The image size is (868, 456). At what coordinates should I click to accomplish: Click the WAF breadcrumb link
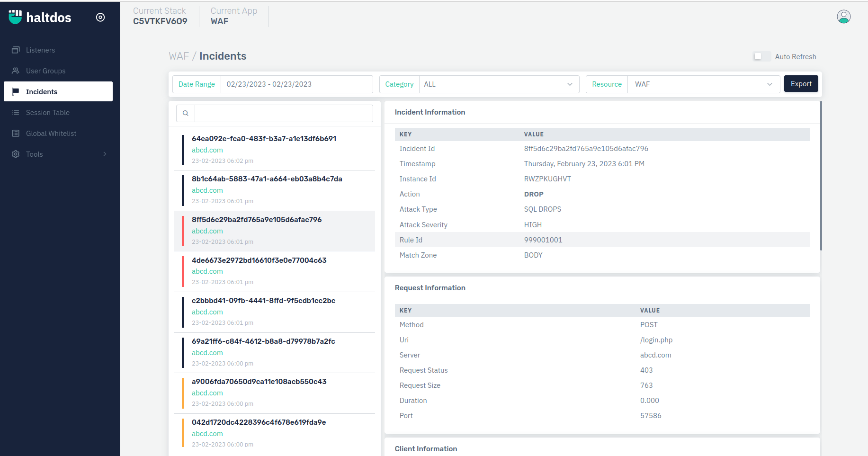[x=179, y=56]
